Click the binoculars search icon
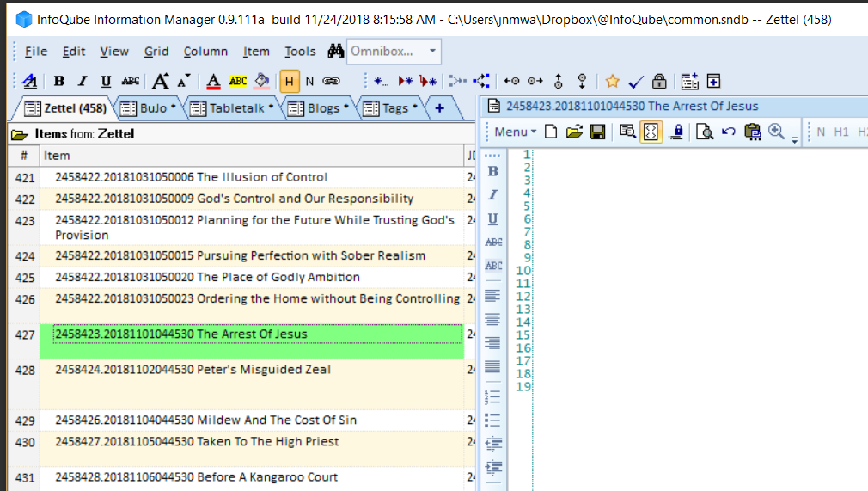868x491 pixels. 335,51
